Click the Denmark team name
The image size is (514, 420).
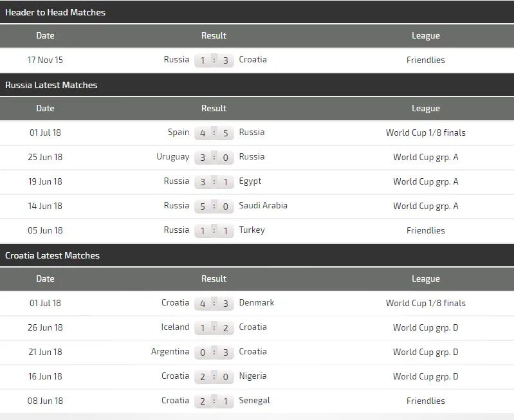pyautogui.click(x=256, y=303)
